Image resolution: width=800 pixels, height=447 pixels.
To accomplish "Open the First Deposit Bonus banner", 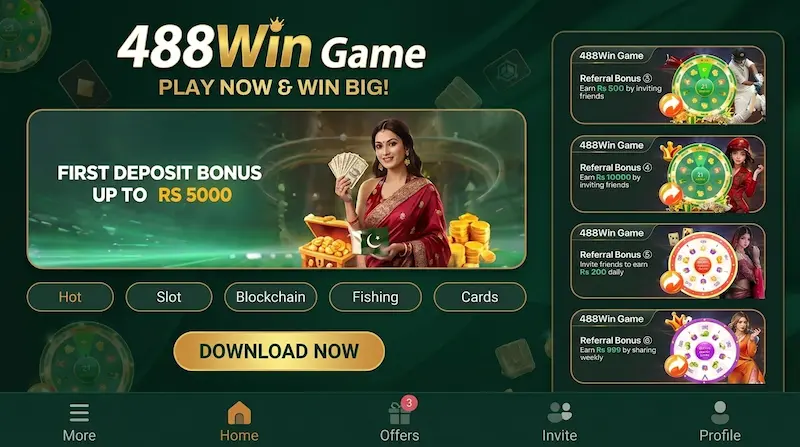I will 277,189.
